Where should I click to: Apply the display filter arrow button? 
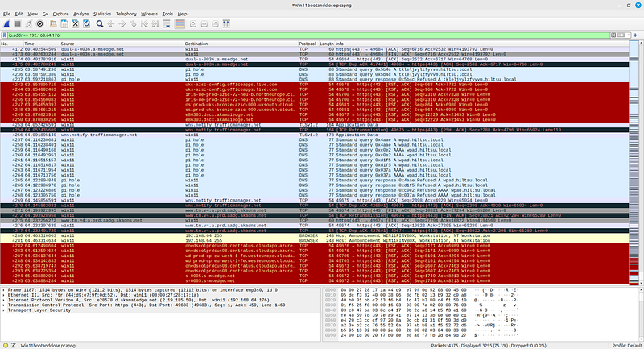621,35
